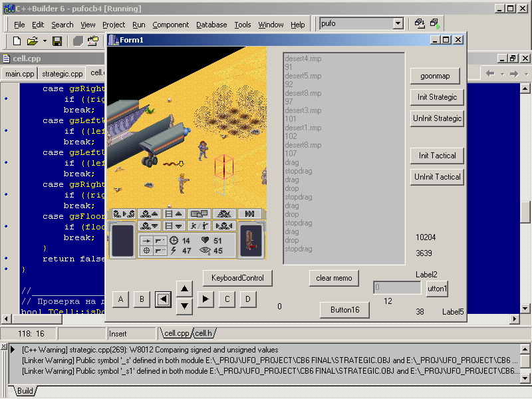Click the messages pane scroll-down arrow
This screenshot has width=532, height=399.
[525, 378]
